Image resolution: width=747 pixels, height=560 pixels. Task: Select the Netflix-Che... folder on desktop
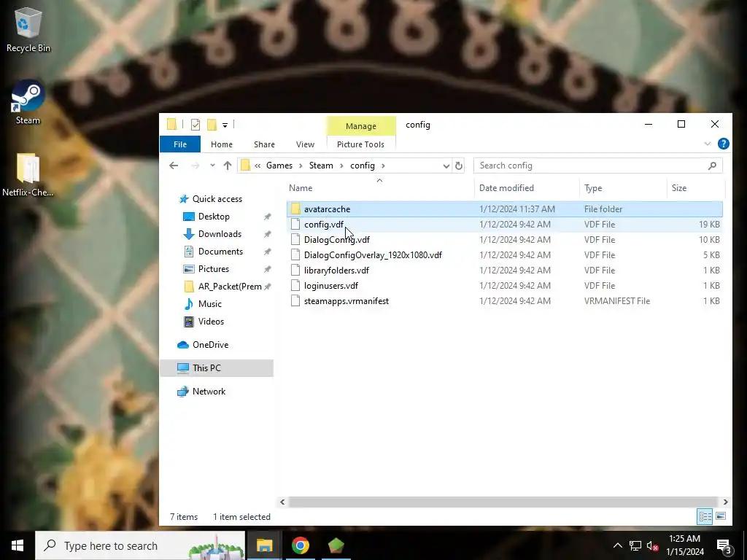(x=28, y=174)
